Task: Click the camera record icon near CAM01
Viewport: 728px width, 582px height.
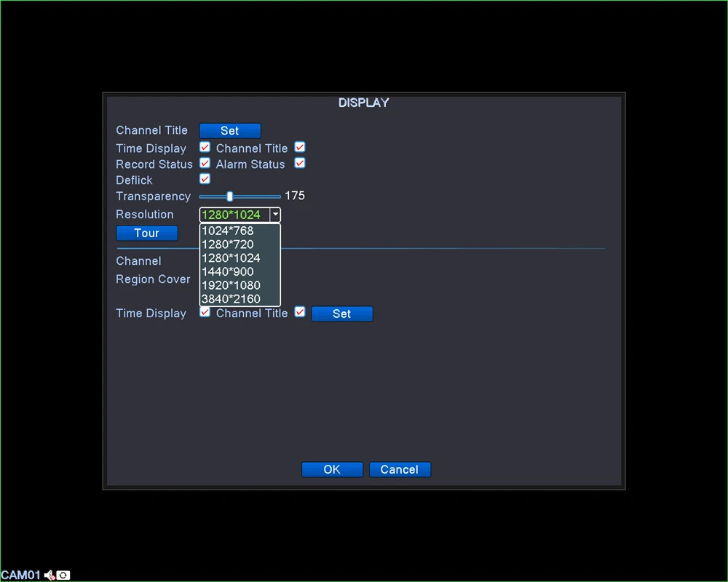Action: (63, 575)
